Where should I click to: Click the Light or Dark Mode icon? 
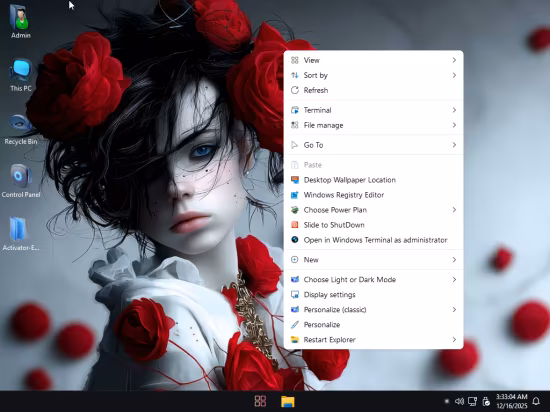[x=295, y=279]
